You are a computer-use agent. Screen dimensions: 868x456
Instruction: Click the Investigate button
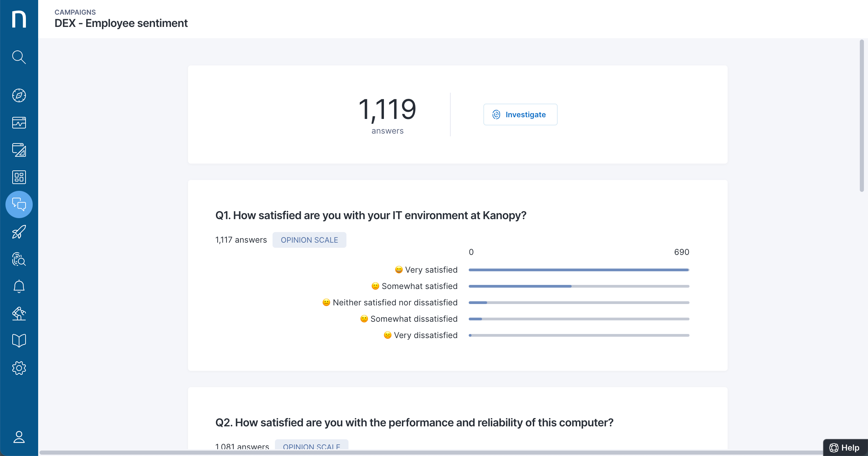tap(520, 115)
